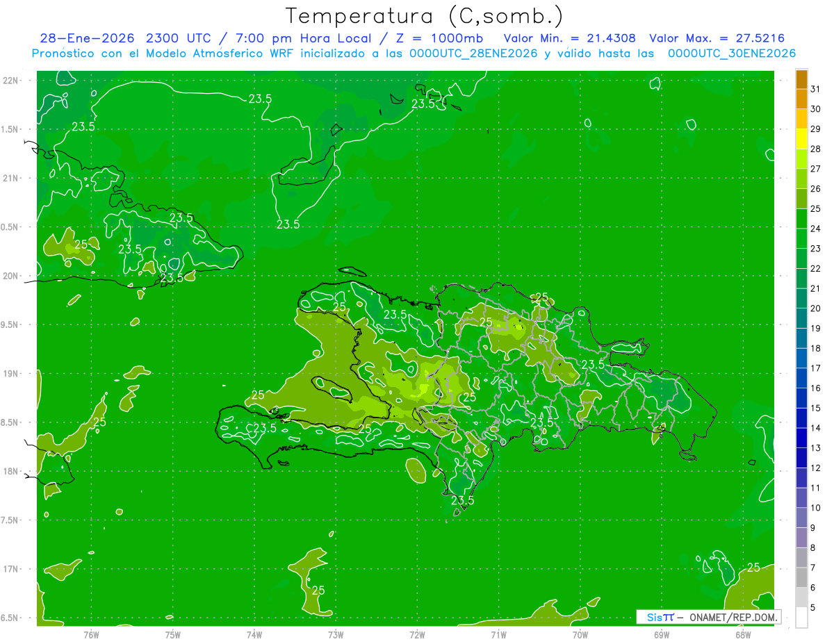Click the 'Temperatura (C,somb.)' title
The height and width of the screenshot is (644, 834).
424,16
